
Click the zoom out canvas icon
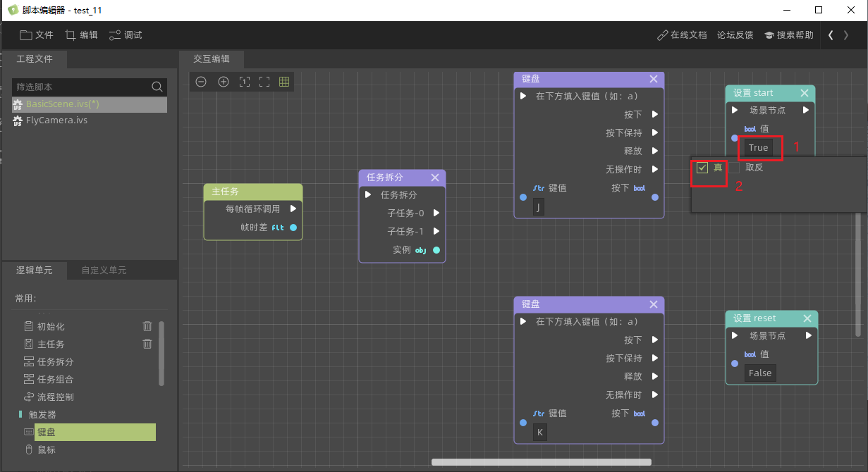[x=201, y=82]
